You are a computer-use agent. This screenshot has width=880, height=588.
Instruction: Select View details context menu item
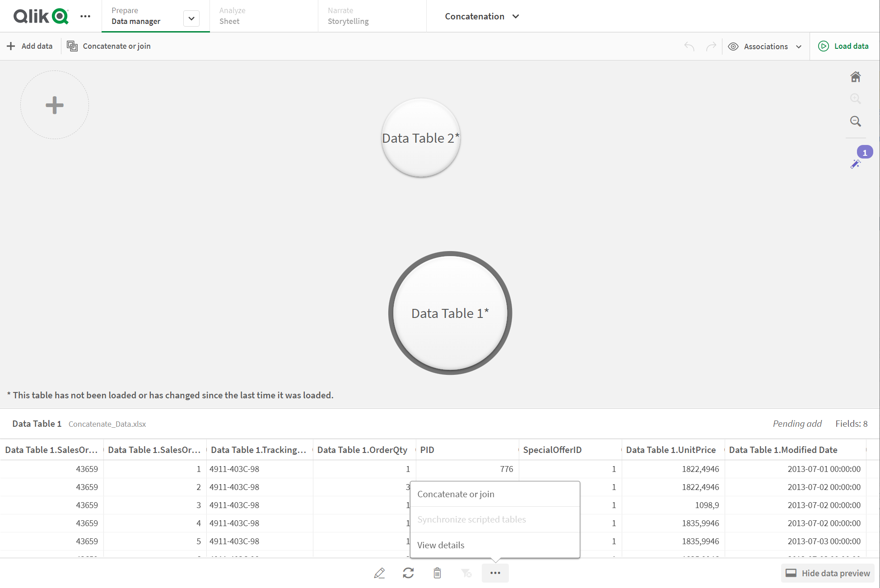(x=441, y=545)
